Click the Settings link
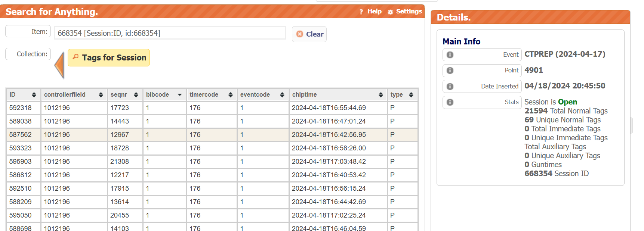Viewport: 644px width, 231px height. point(409,12)
